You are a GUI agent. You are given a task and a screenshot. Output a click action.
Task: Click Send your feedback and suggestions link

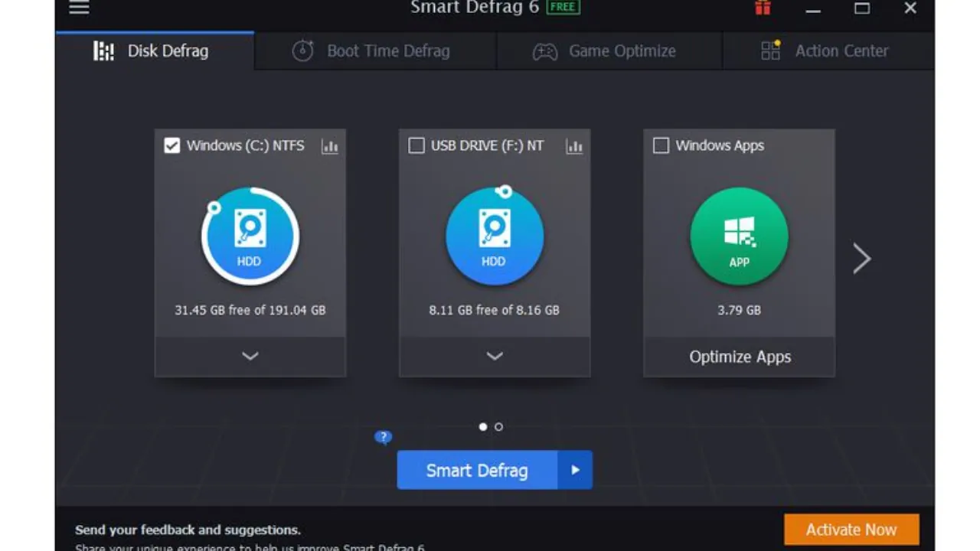[188, 530]
